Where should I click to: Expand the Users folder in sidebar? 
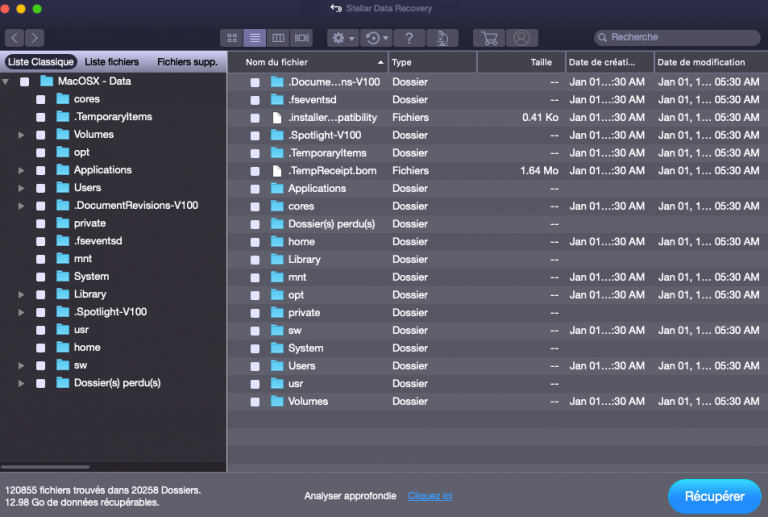pyautogui.click(x=21, y=188)
